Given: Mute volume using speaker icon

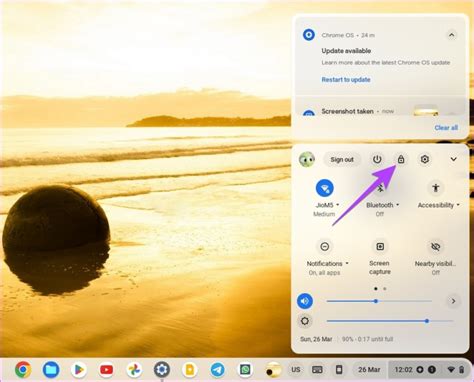Looking at the screenshot, I should click(305, 301).
